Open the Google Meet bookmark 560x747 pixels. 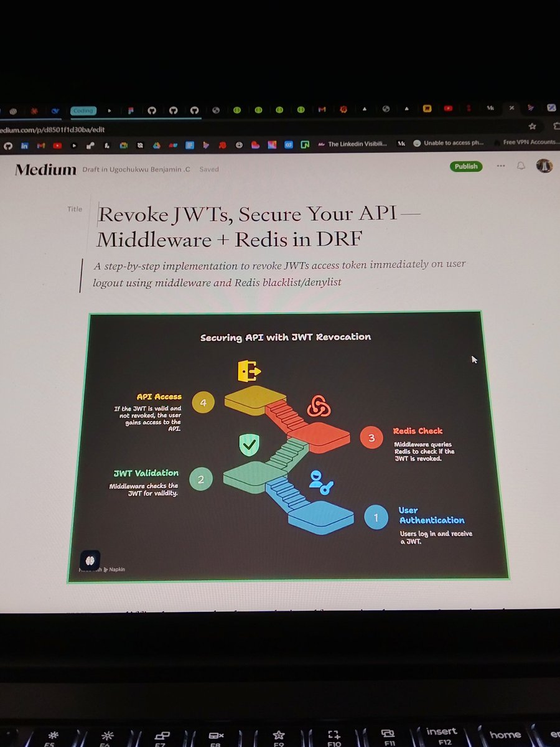(124, 146)
